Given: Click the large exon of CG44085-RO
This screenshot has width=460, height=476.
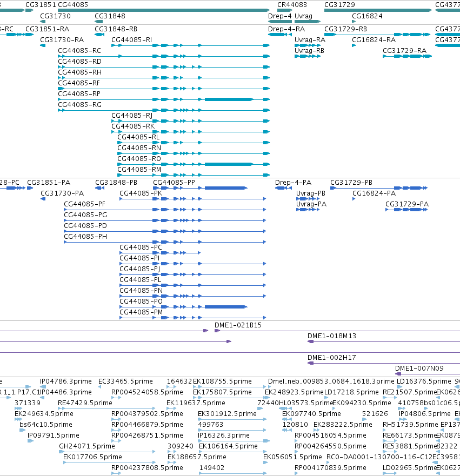Looking at the screenshot, I should tap(229, 164).
